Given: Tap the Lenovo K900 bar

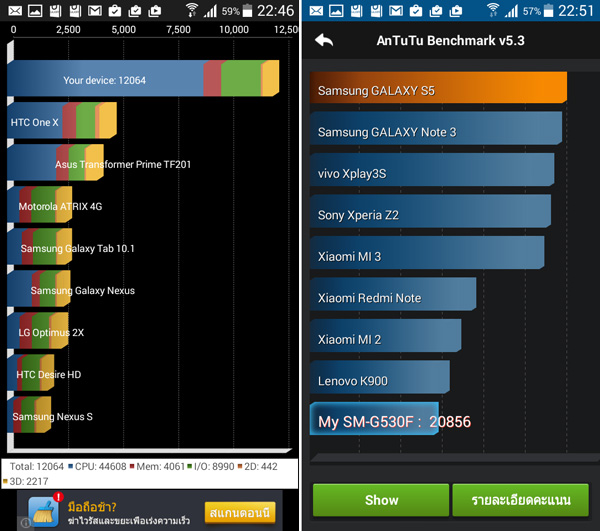Looking at the screenshot, I should coord(380,377).
